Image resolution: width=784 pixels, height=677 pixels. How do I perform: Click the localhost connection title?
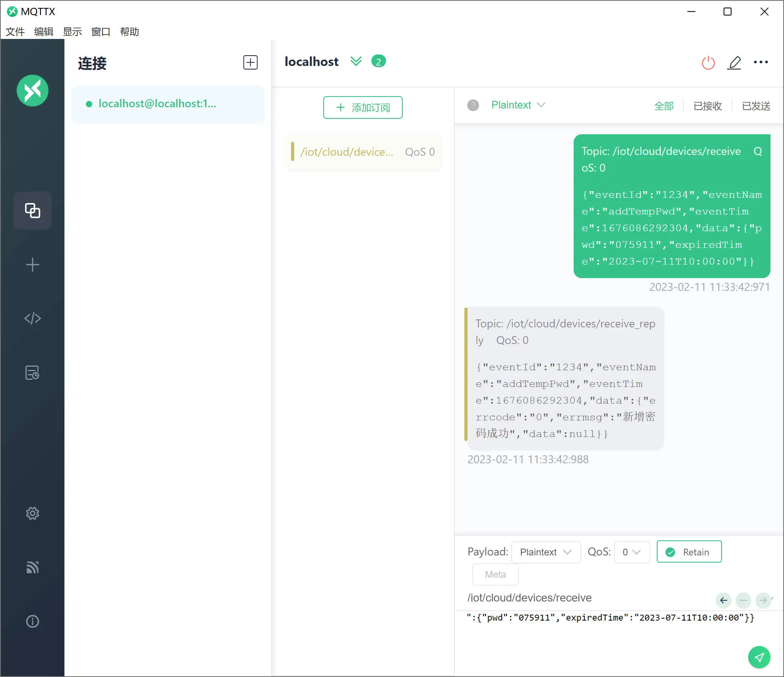pyautogui.click(x=312, y=62)
